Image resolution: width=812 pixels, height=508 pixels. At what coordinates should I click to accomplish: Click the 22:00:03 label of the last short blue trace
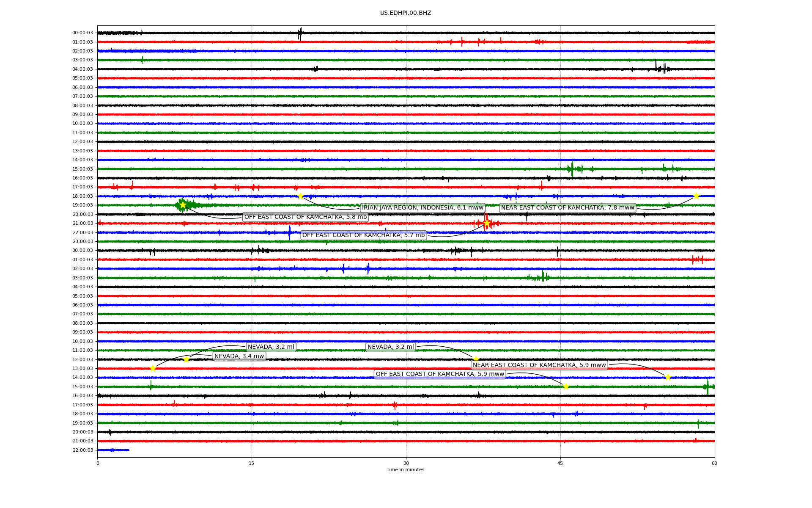82,450
